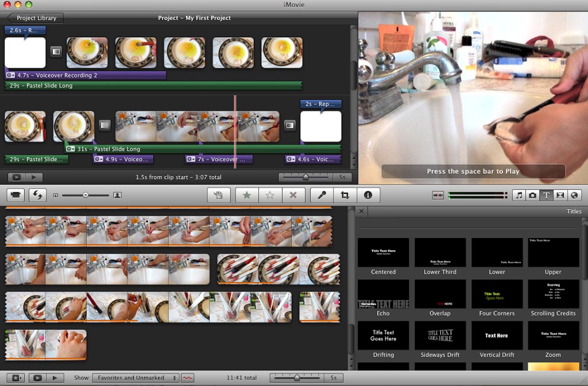Image resolution: width=588 pixels, height=386 pixels.
Task: Pick the Vertical Drift title style
Action: [497, 340]
